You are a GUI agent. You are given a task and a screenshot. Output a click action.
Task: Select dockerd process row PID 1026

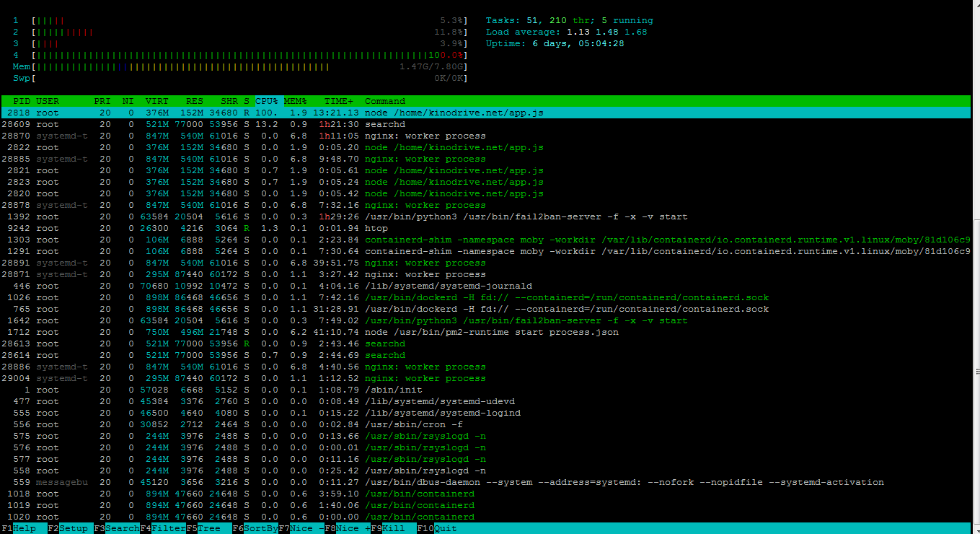point(486,297)
